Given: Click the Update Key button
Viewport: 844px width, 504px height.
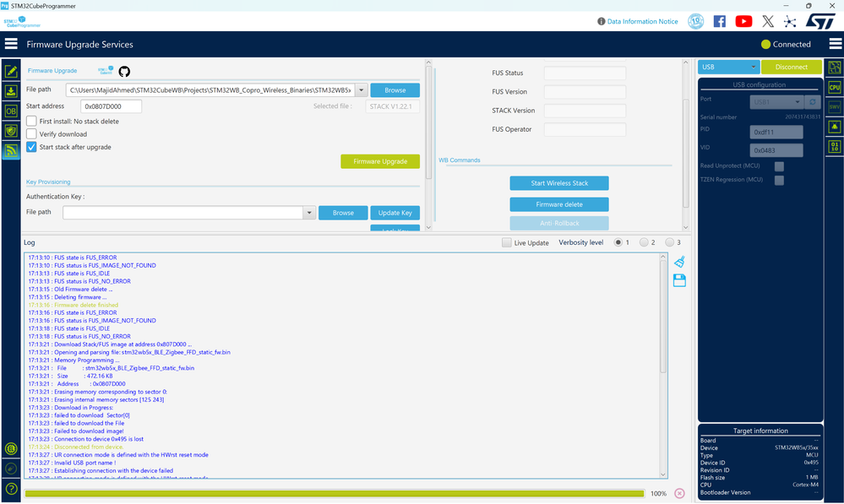Looking at the screenshot, I should [x=395, y=213].
